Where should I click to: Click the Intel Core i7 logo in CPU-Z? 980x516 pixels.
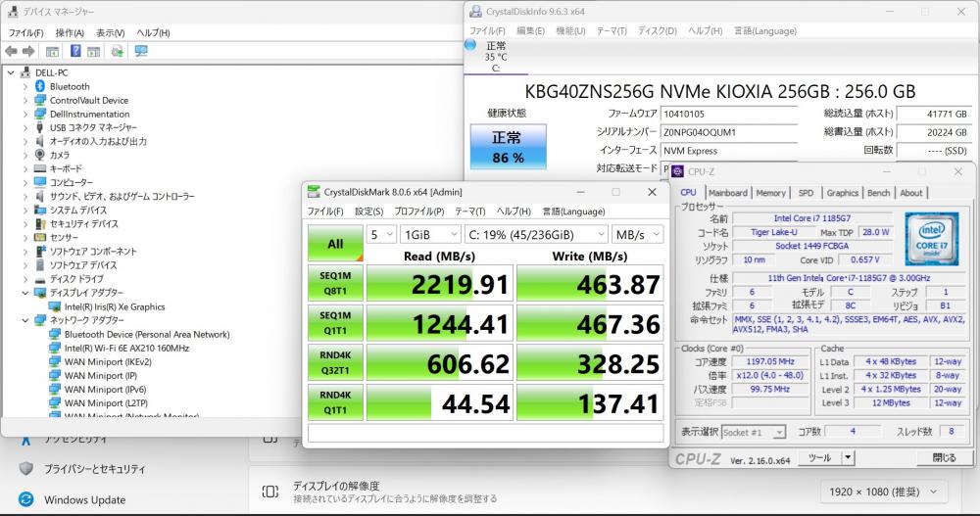pyautogui.click(x=931, y=239)
